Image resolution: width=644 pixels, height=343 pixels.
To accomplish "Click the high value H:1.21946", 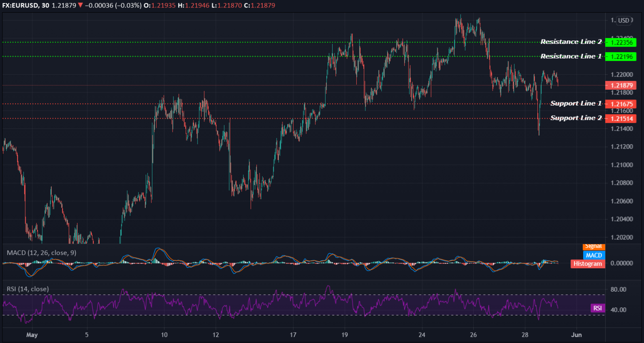I will coord(194,6).
